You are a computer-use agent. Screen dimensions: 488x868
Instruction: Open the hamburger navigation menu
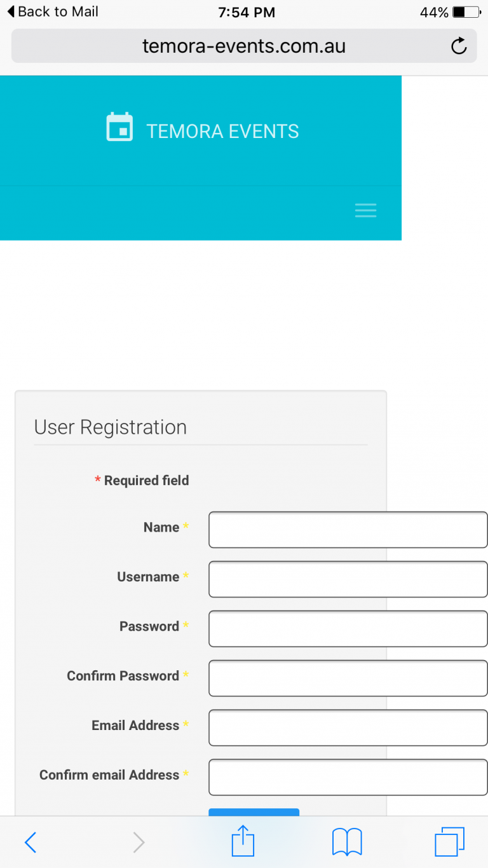(365, 210)
